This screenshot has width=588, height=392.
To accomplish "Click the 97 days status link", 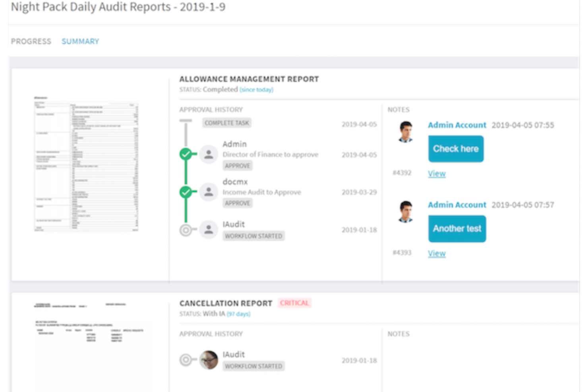I will [240, 313].
